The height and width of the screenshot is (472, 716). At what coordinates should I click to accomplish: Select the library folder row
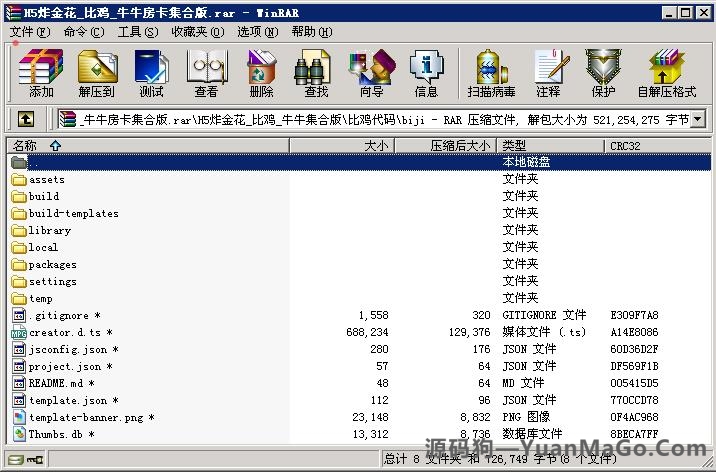(x=359, y=230)
